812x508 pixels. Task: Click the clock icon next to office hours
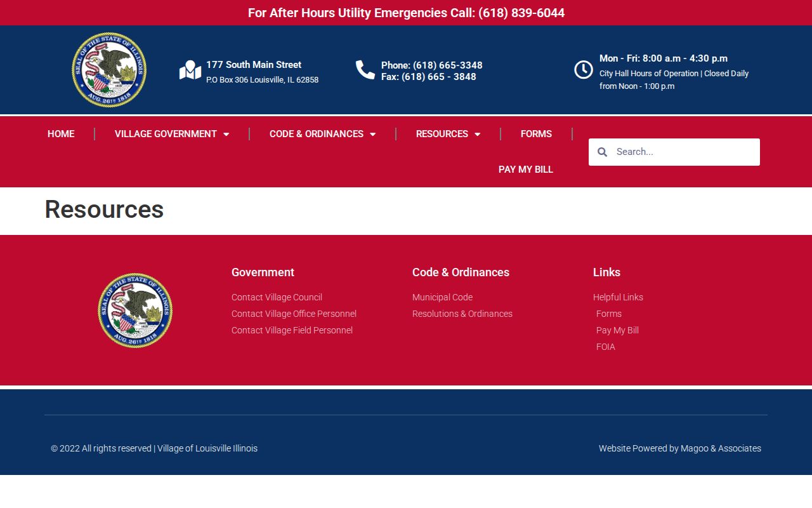pos(584,70)
